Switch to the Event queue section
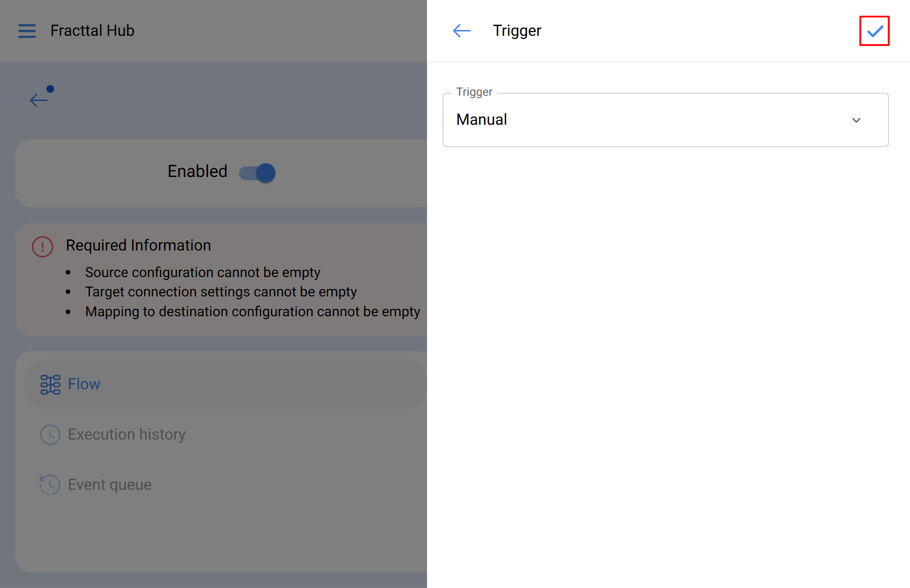The width and height of the screenshot is (910, 588). point(110,485)
